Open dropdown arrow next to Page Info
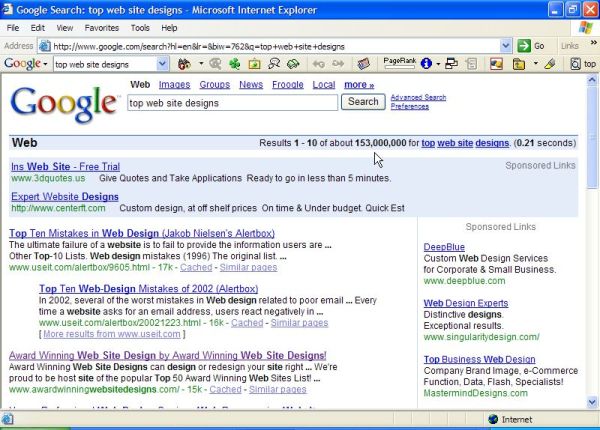600x430 pixels. tap(438, 64)
